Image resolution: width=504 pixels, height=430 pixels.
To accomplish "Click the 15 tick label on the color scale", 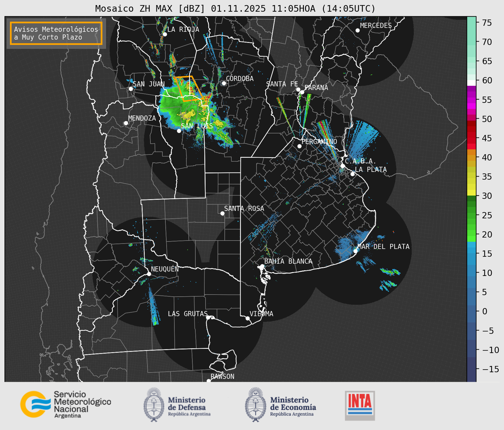I will click(488, 254).
